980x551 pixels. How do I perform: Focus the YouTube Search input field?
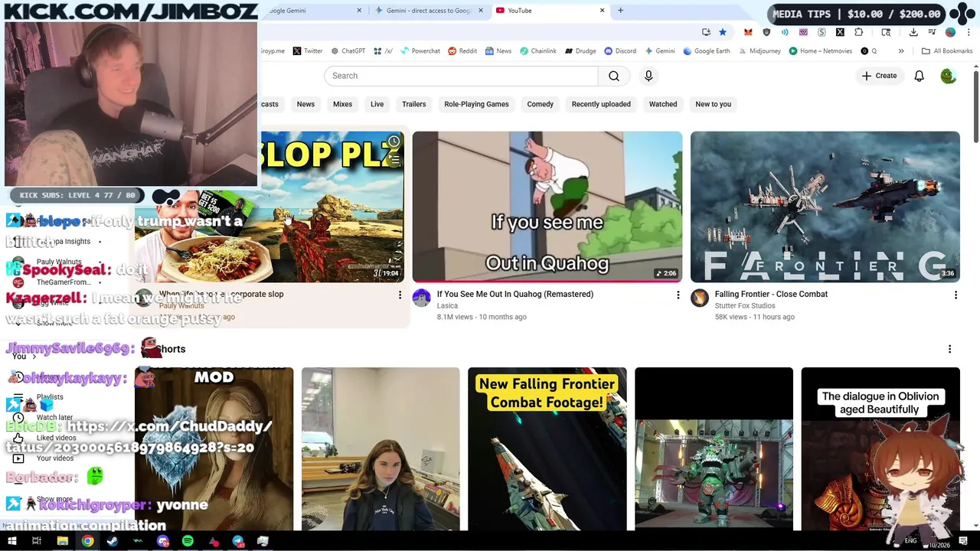tap(461, 76)
